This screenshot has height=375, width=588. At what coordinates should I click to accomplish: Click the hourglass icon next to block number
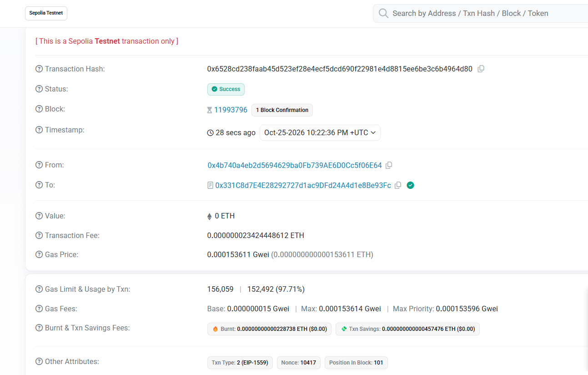coord(210,110)
